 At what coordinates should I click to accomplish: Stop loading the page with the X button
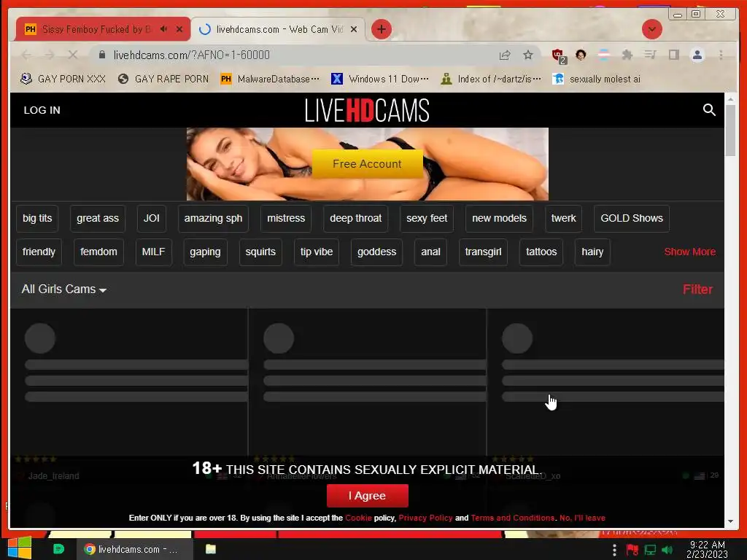point(72,55)
